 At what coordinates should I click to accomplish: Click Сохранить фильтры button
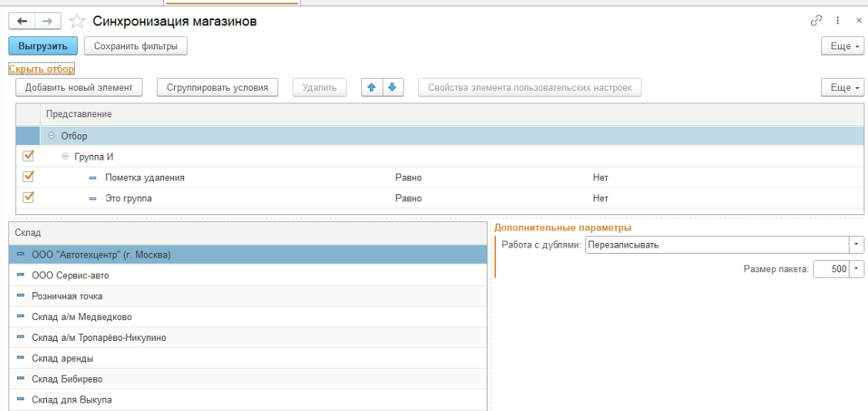136,46
